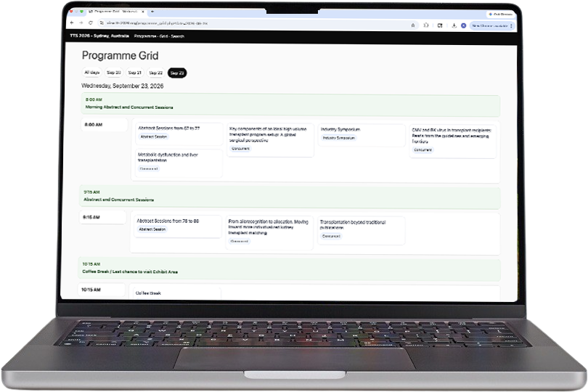Open the downloads icon in the toolbar
The width and height of the screenshot is (588, 392).
point(453,25)
